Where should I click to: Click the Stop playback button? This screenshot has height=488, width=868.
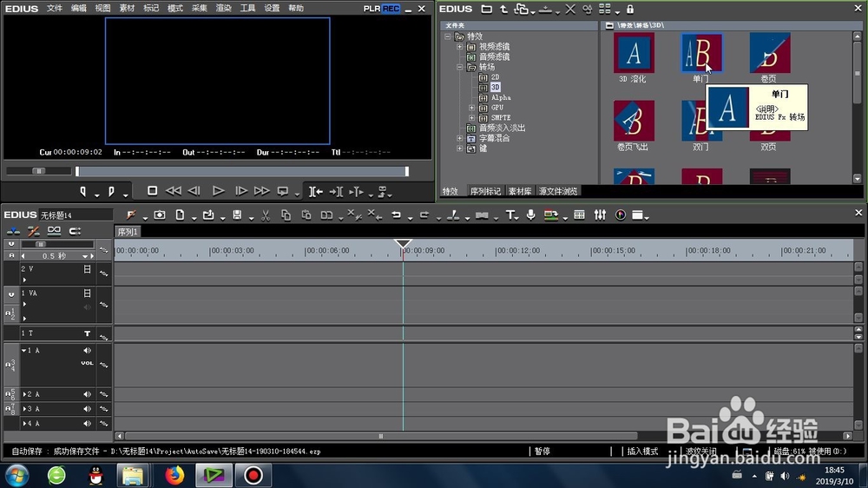click(x=152, y=191)
